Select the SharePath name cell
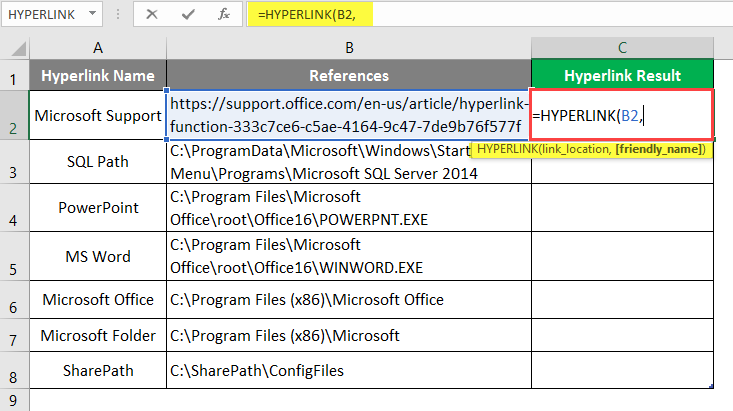The width and height of the screenshot is (733, 411). tap(98, 370)
